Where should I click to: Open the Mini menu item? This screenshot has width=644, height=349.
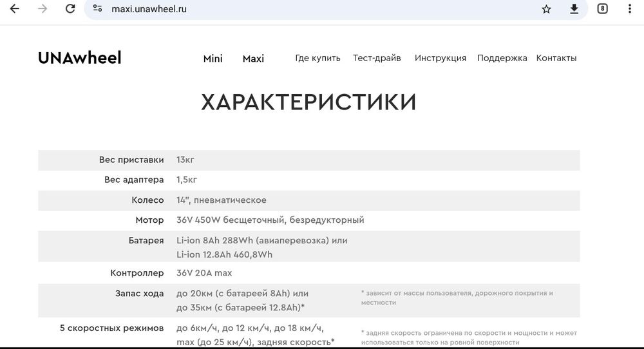(213, 59)
